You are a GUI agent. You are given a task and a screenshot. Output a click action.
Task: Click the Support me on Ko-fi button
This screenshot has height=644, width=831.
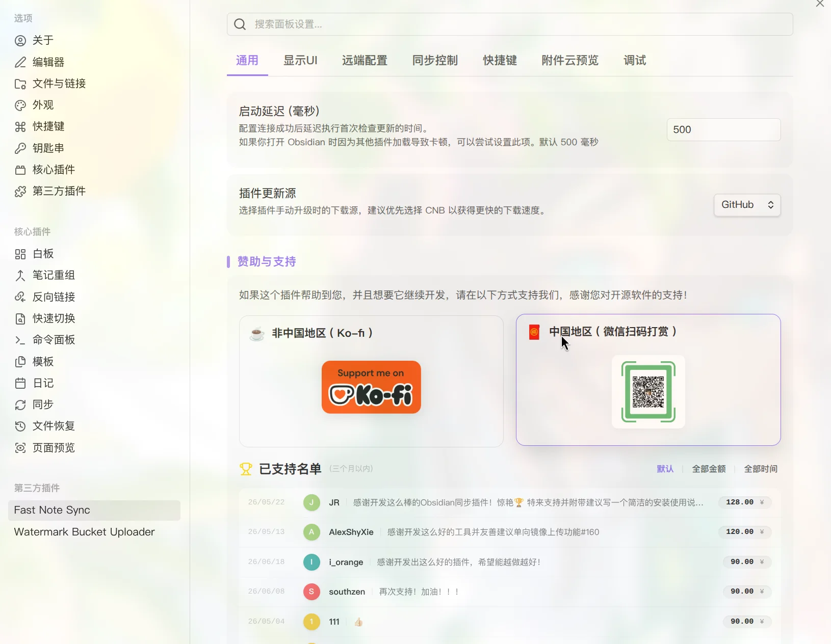[371, 387]
